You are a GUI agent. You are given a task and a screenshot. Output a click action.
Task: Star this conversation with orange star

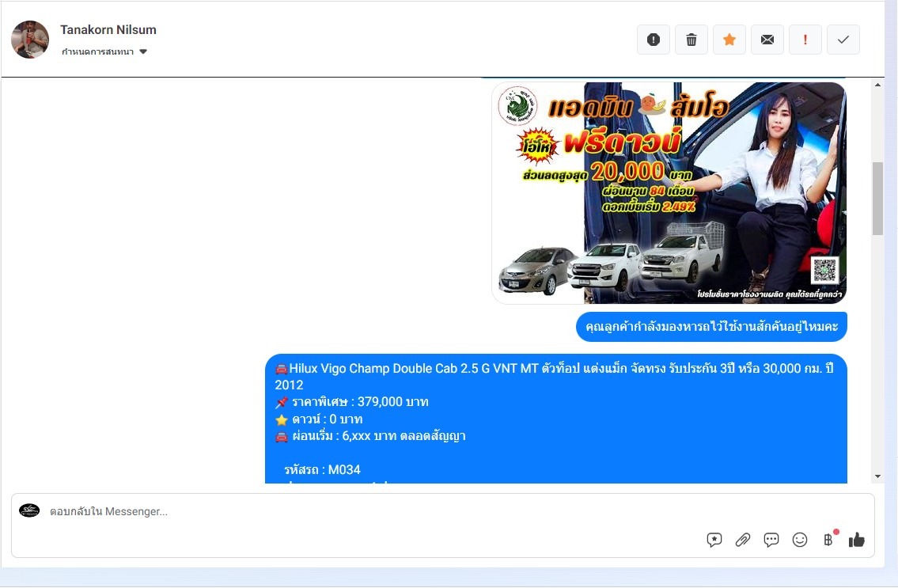pyautogui.click(x=729, y=40)
